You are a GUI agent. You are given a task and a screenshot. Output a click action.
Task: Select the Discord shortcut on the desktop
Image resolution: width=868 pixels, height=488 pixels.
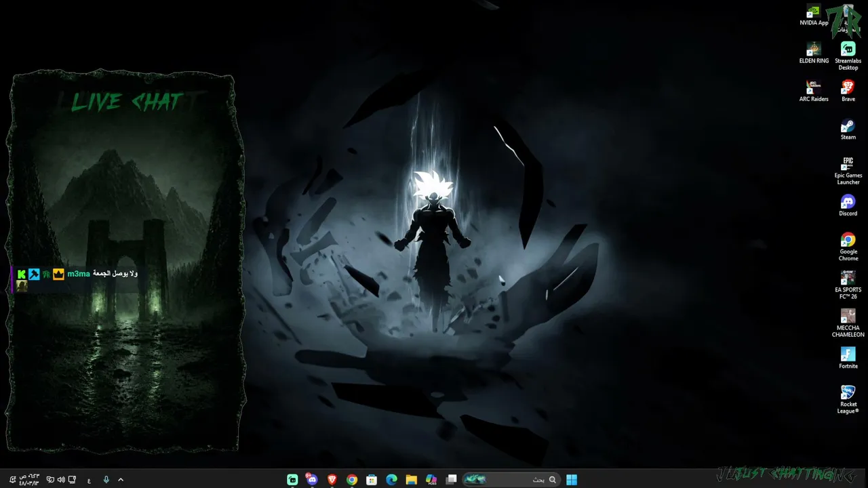pyautogui.click(x=848, y=206)
